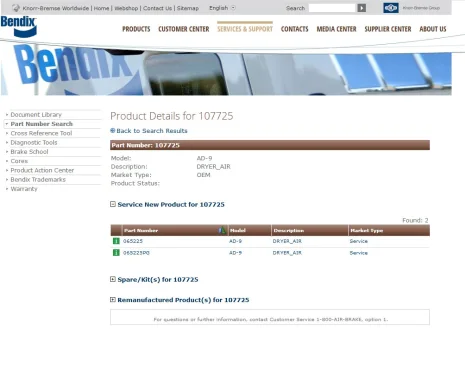Click the AD-9 model value in details
This screenshot has width=465, height=392.
click(x=204, y=158)
